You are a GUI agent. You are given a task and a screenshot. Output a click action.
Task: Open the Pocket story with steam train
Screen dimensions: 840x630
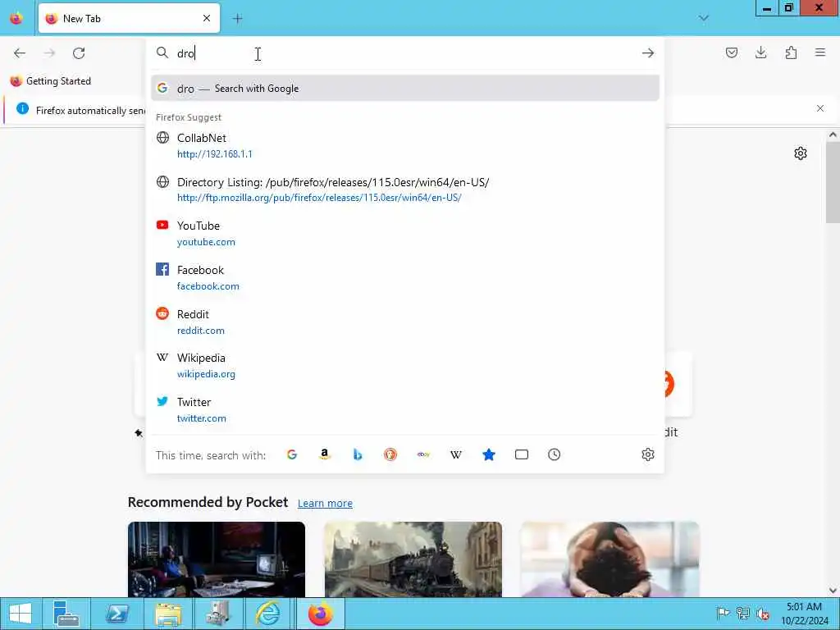pos(413,559)
